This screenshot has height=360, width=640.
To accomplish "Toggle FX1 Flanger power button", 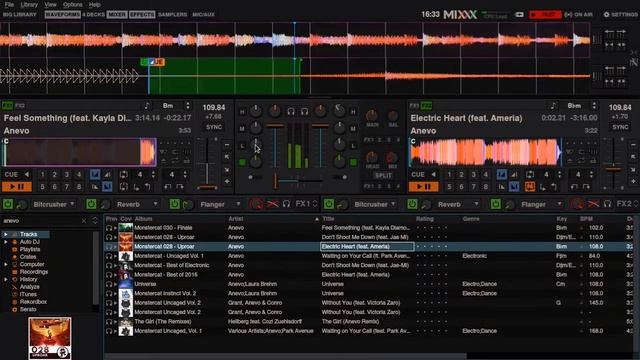I will 174,204.
